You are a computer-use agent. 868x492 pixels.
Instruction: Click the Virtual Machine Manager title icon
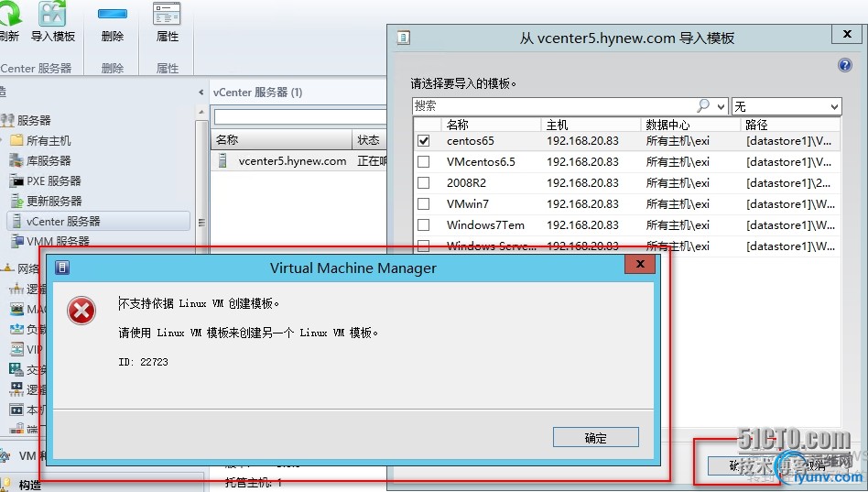click(62, 268)
